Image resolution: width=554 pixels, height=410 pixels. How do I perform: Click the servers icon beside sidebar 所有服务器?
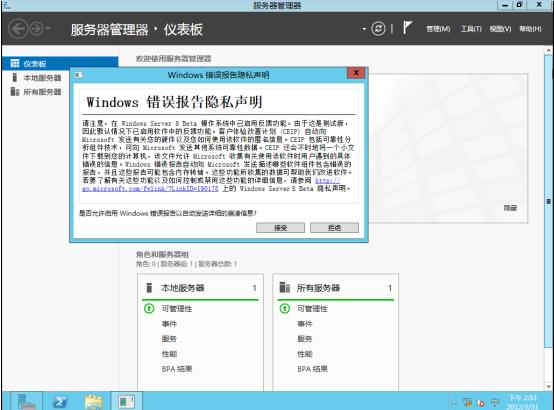click(15, 92)
